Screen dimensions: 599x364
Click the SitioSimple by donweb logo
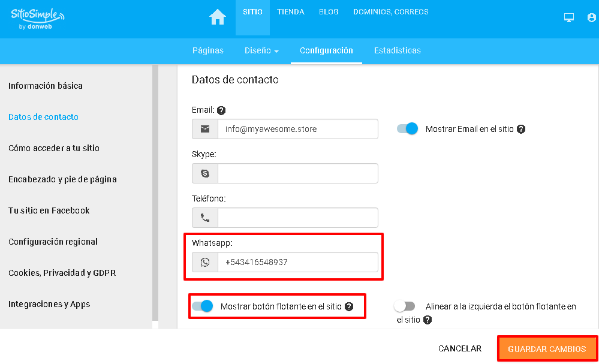pyautogui.click(x=37, y=19)
